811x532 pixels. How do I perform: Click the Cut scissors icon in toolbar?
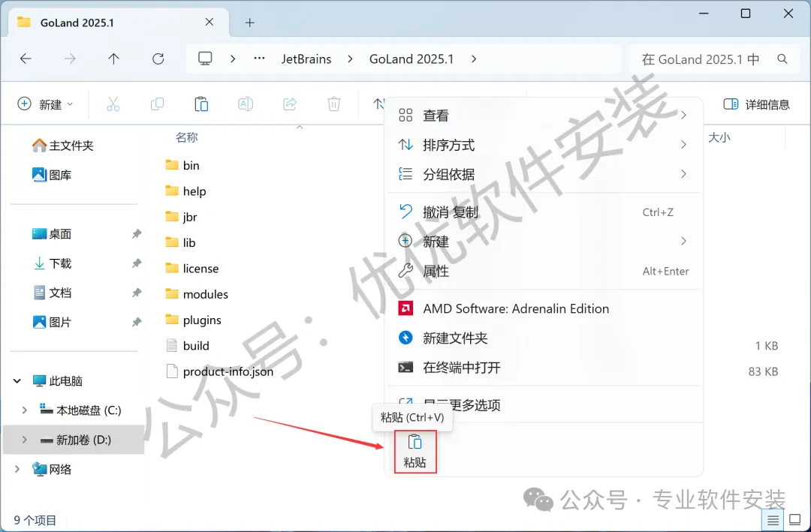pos(113,104)
